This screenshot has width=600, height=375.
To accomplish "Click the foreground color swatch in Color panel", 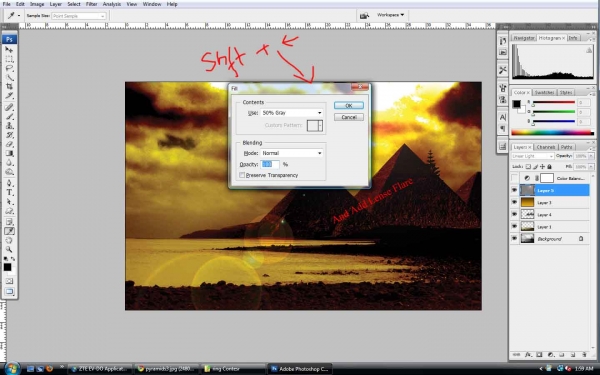I will (517, 104).
